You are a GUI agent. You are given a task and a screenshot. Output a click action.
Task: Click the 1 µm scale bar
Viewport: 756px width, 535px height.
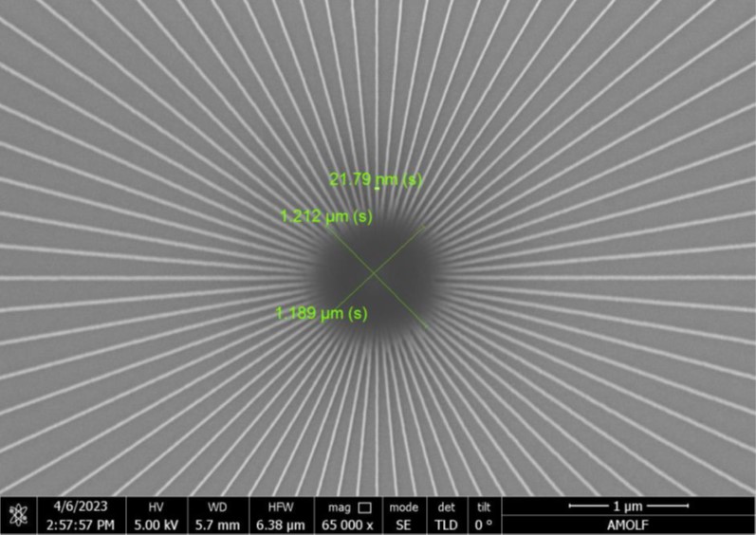coord(627,507)
